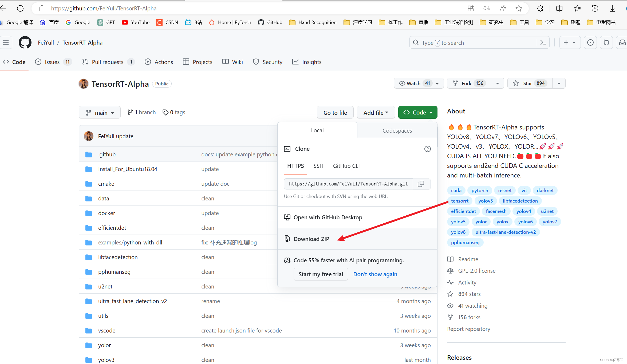Open the pull requests header icon
Viewport: 627px width, 364px height.
(x=606, y=43)
